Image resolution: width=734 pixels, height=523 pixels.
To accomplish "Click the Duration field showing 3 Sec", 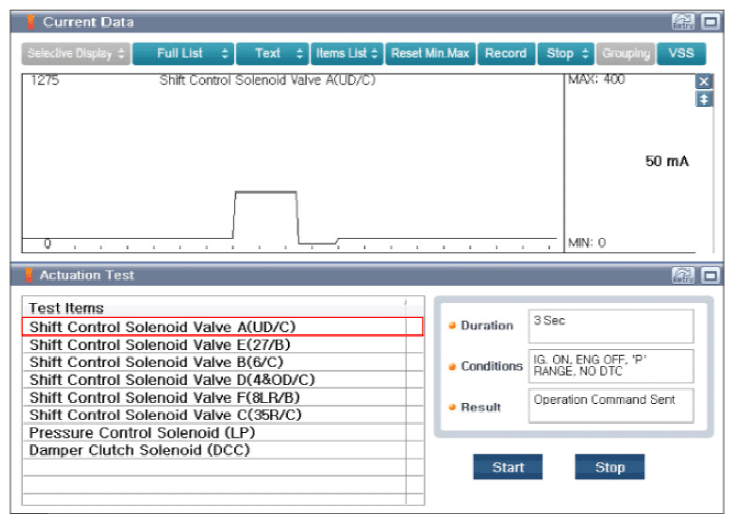I will pyautogui.click(x=611, y=326).
